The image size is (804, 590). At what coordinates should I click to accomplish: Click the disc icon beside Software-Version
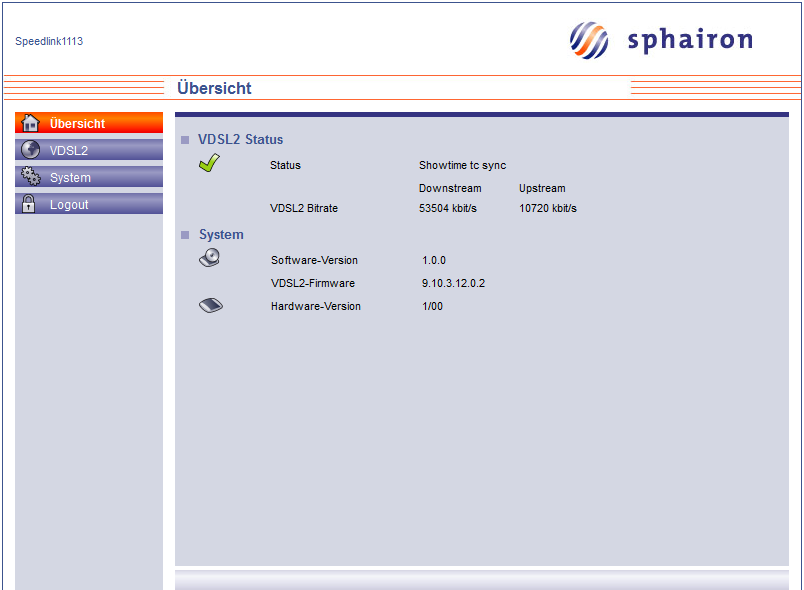[209, 258]
